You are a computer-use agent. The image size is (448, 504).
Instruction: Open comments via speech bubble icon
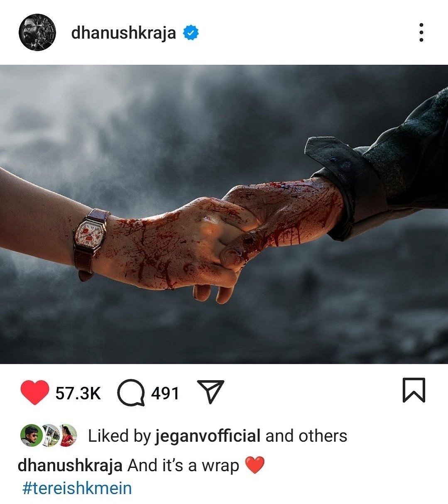131,393
